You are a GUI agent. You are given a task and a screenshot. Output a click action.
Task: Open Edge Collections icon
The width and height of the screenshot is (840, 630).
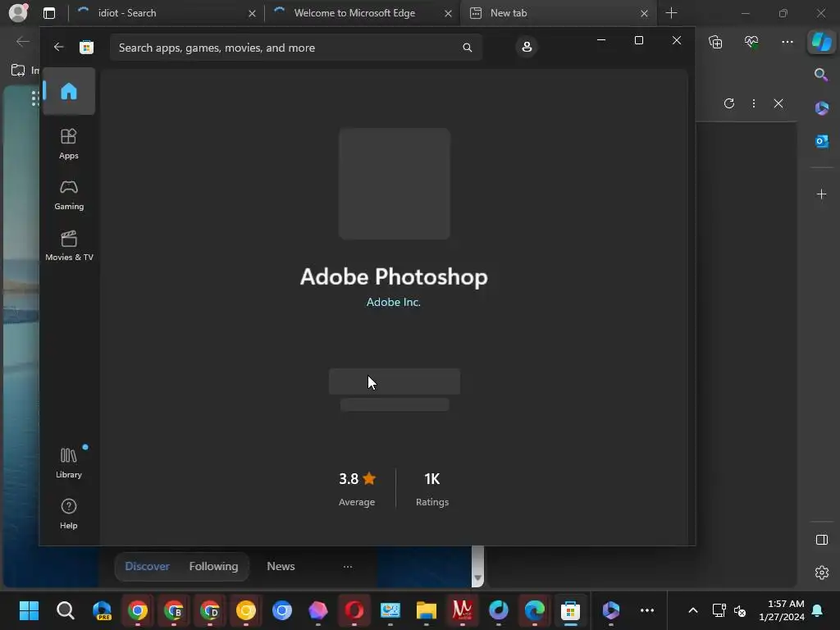pos(715,42)
